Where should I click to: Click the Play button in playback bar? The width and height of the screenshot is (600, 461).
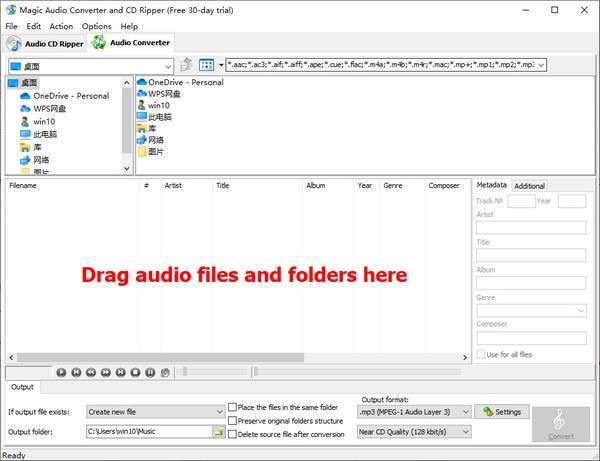[x=62, y=372]
